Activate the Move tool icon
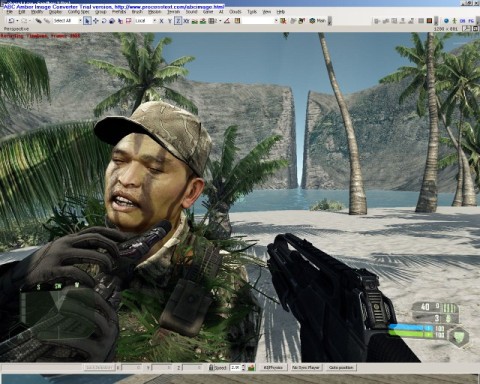The width and height of the screenshot is (480, 384). pos(96,21)
